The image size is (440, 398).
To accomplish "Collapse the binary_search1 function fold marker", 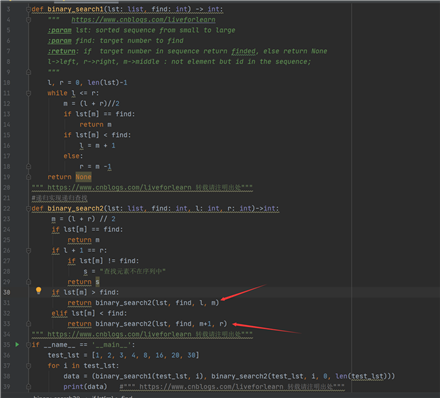I will point(29,9).
